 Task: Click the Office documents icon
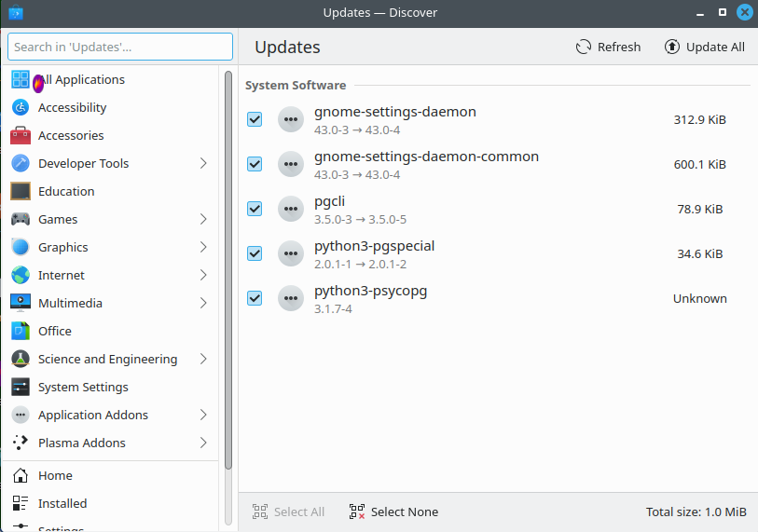tap(21, 331)
